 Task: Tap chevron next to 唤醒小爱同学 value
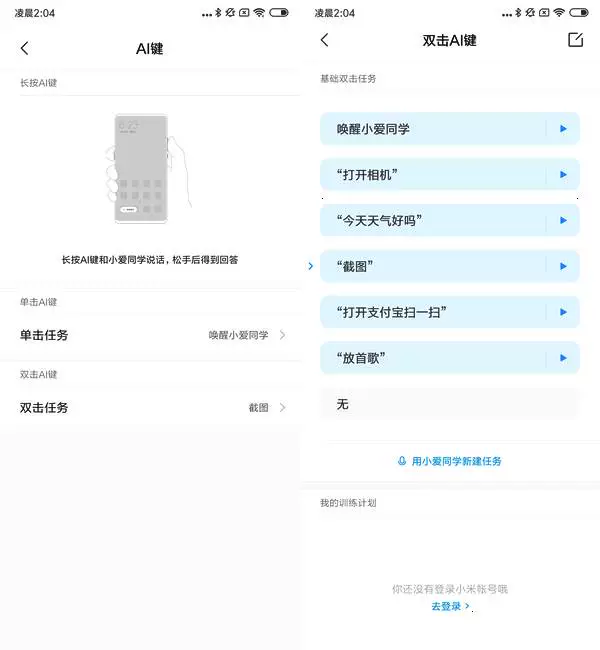coord(283,335)
